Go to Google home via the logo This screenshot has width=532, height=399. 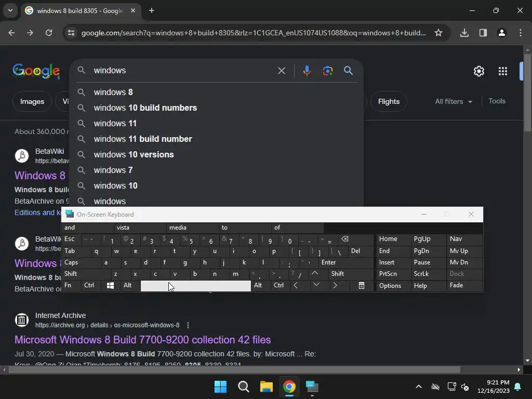point(36,71)
